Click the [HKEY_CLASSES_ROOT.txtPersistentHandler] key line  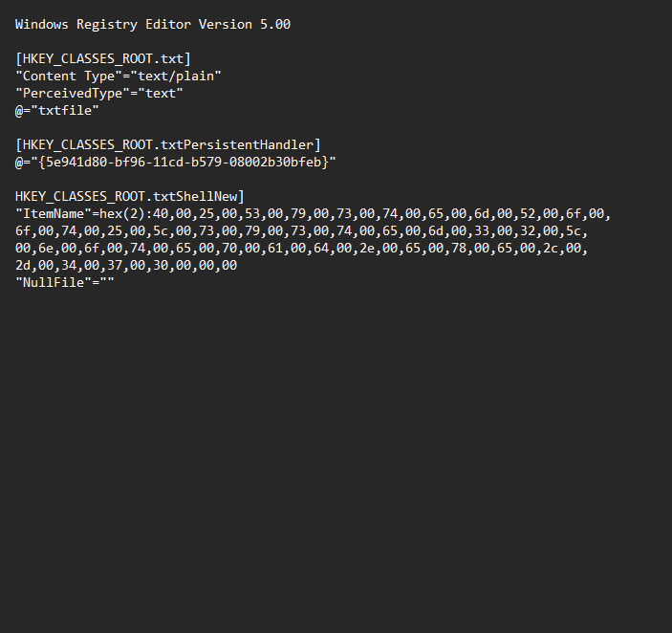(x=168, y=144)
